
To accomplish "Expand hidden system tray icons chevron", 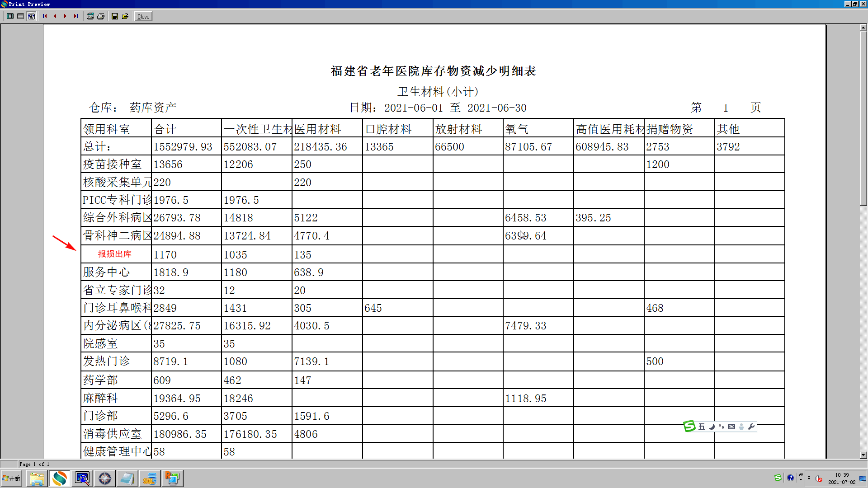I will click(x=809, y=478).
